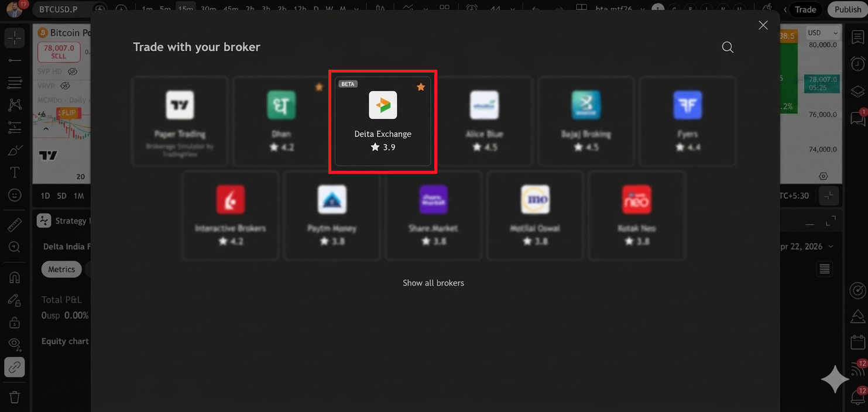Click the 'Total P&L' label

[61, 300]
